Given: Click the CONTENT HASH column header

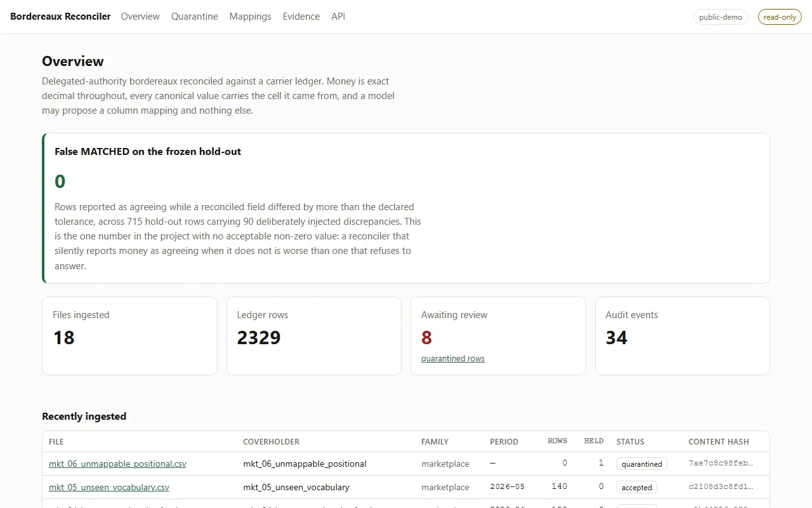Looking at the screenshot, I should (x=719, y=441).
